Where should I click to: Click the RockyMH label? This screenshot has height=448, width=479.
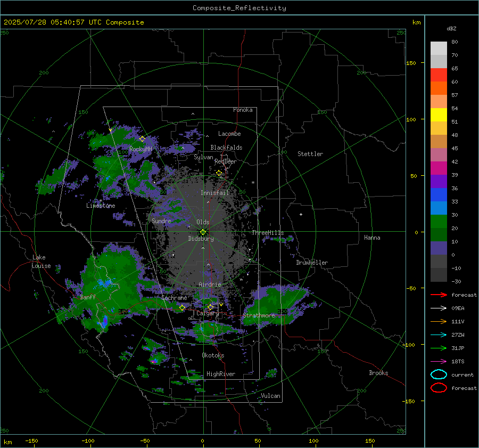[x=141, y=149]
